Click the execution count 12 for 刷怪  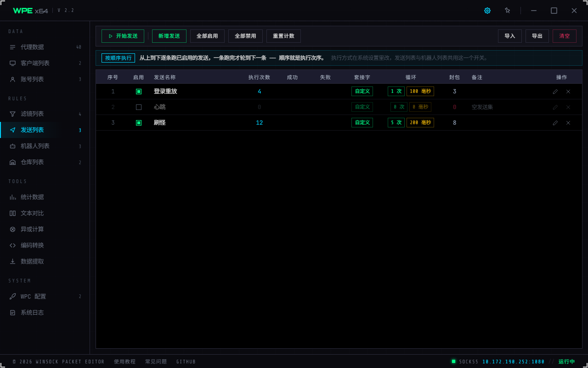click(259, 123)
